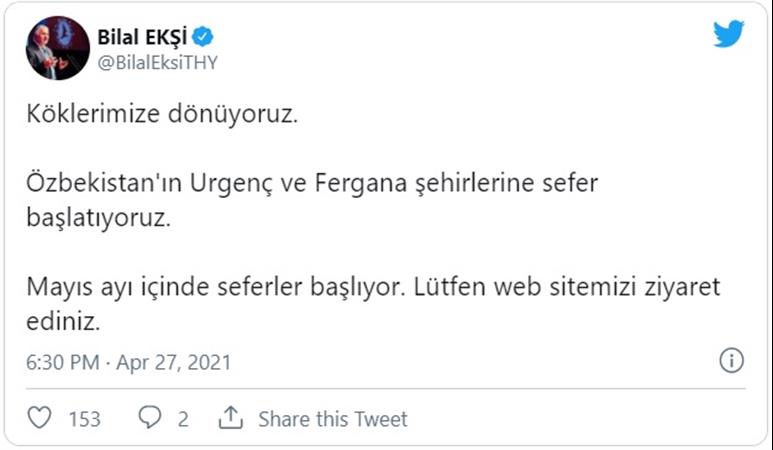Viewport: 773px width, 450px height.
Task: Click the Share this Tweet link
Action: pos(332,419)
